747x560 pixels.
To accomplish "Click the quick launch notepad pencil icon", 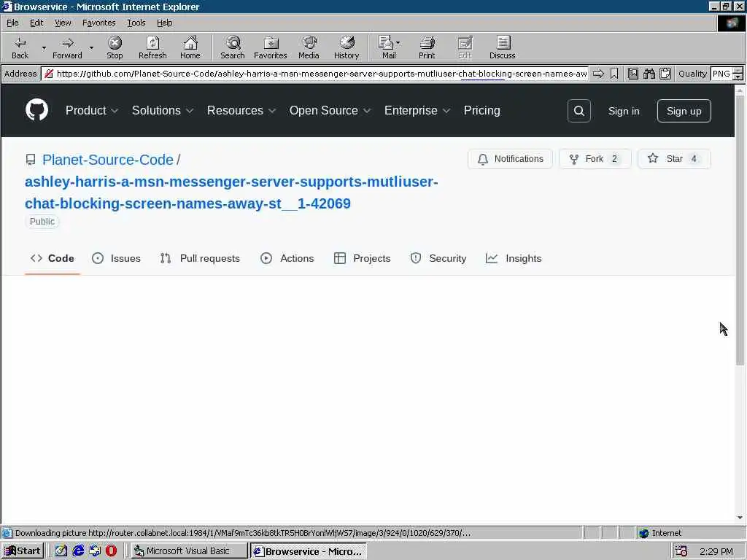I will (x=61, y=551).
